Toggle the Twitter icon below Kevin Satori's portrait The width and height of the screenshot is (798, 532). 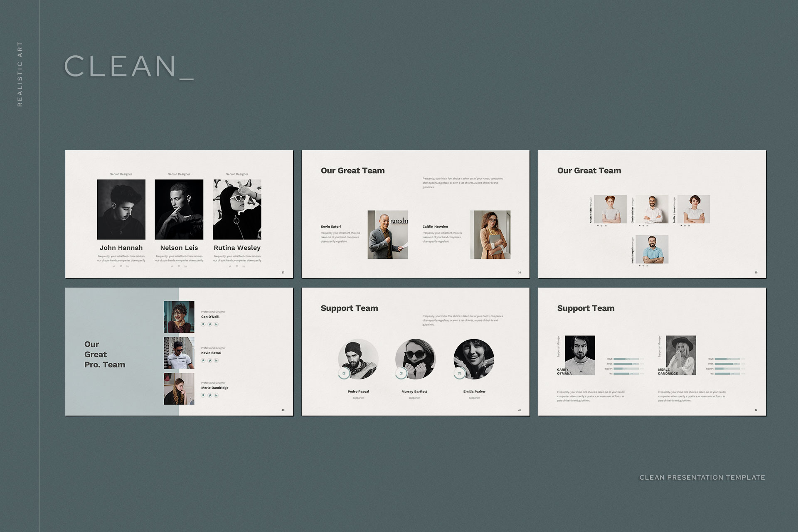203,360
